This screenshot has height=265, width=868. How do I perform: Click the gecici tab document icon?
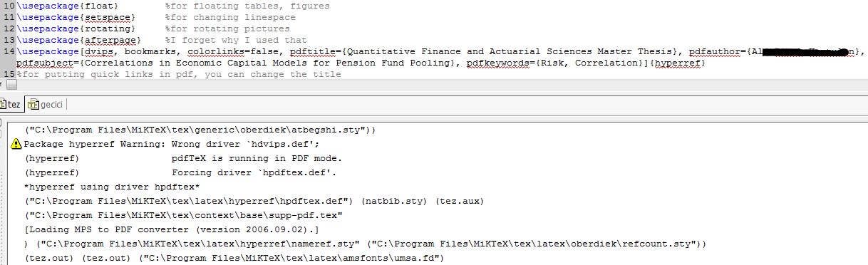point(33,105)
